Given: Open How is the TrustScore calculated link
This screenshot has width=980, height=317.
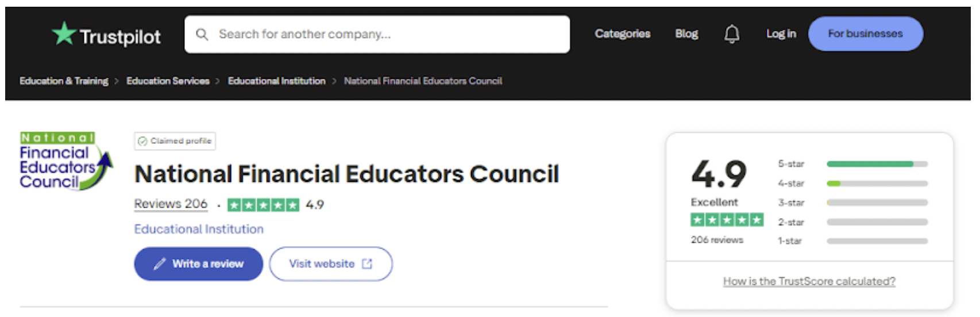Looking at the screenshot, I should [809, 281].
